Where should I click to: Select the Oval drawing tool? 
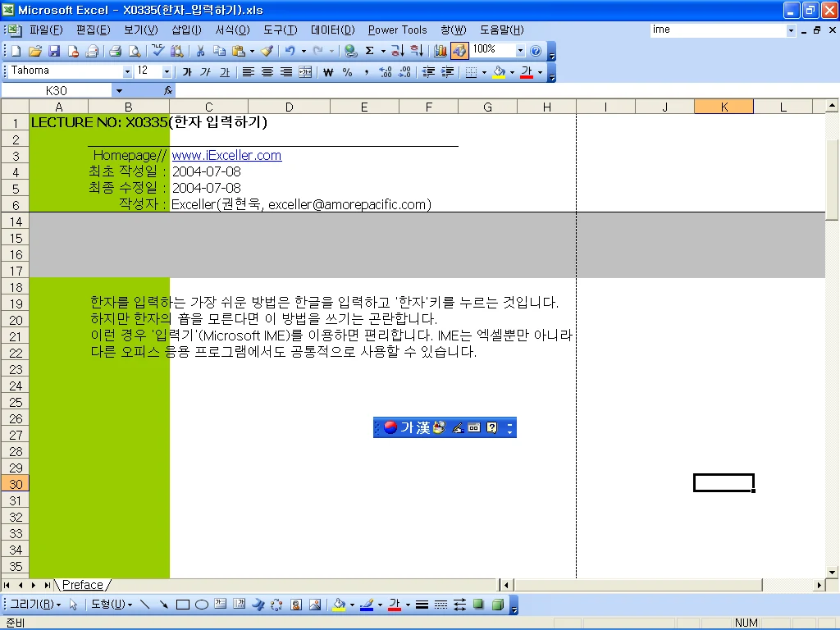click(202, 605)
